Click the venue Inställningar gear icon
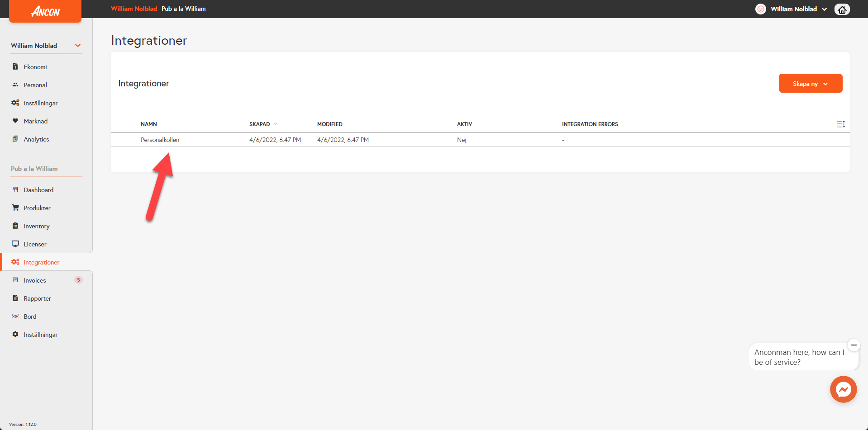 (x=15, y=334)
